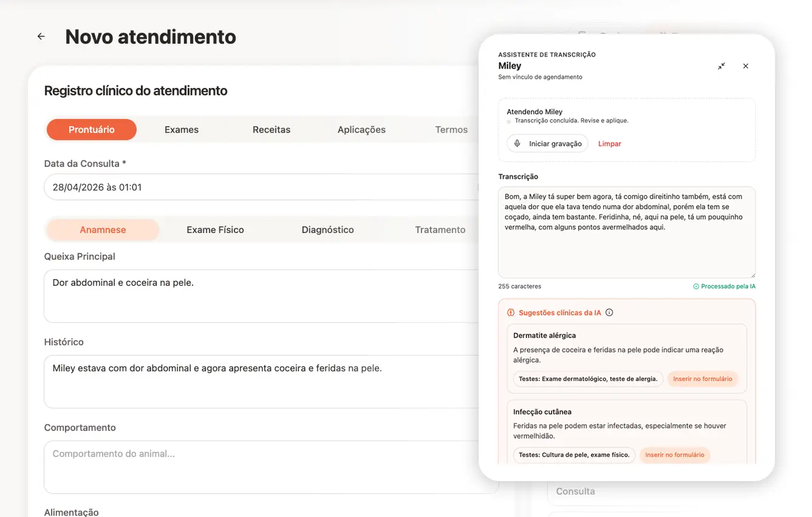Click the Transcrição text box
Image resolution: width=812 pixels, height=517 pixels.
(627, 232)
